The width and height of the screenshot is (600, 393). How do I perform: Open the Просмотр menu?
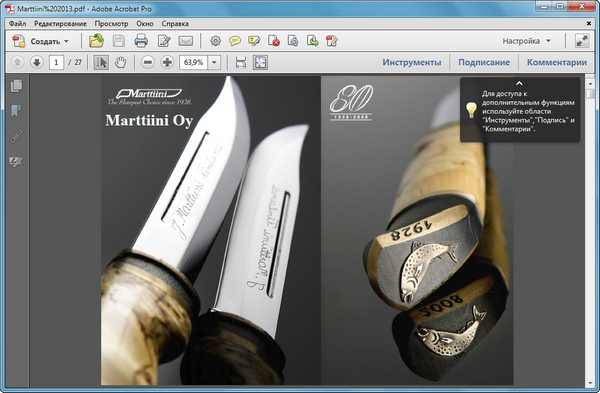tap(111, 24)
